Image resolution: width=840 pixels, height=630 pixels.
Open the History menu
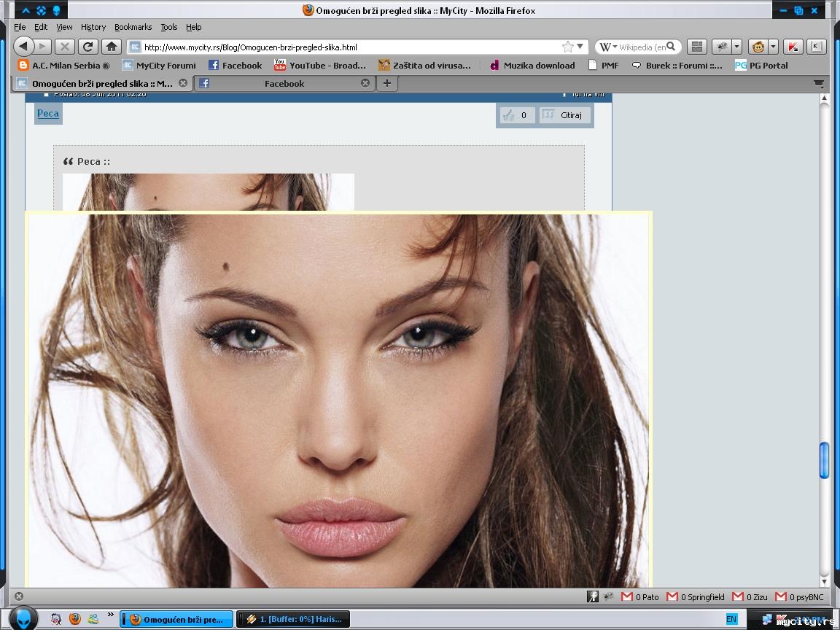(93, 27)
